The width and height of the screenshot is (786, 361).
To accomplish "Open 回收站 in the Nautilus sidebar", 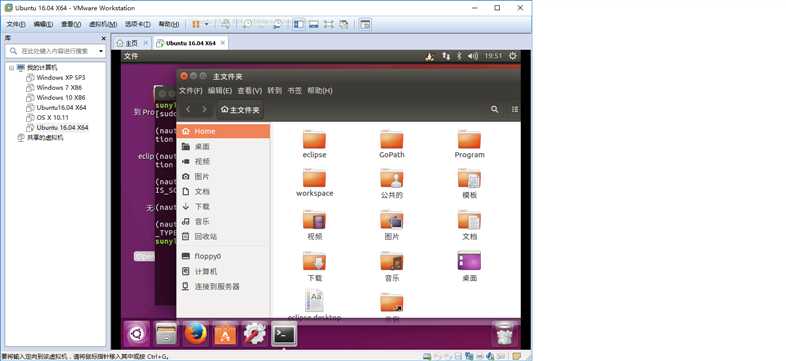I will pyautogui.click(x=223, y=236).
